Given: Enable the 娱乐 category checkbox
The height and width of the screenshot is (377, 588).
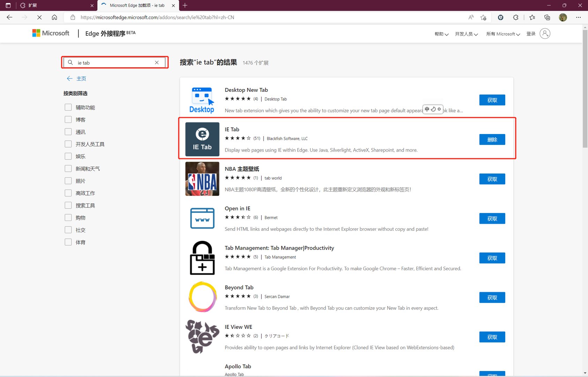Looking at the screenshot, I should point(68,156).
